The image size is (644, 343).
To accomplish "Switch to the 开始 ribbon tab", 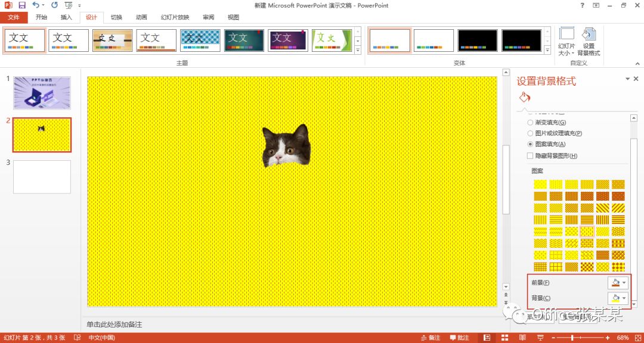I will coord(41,17).
